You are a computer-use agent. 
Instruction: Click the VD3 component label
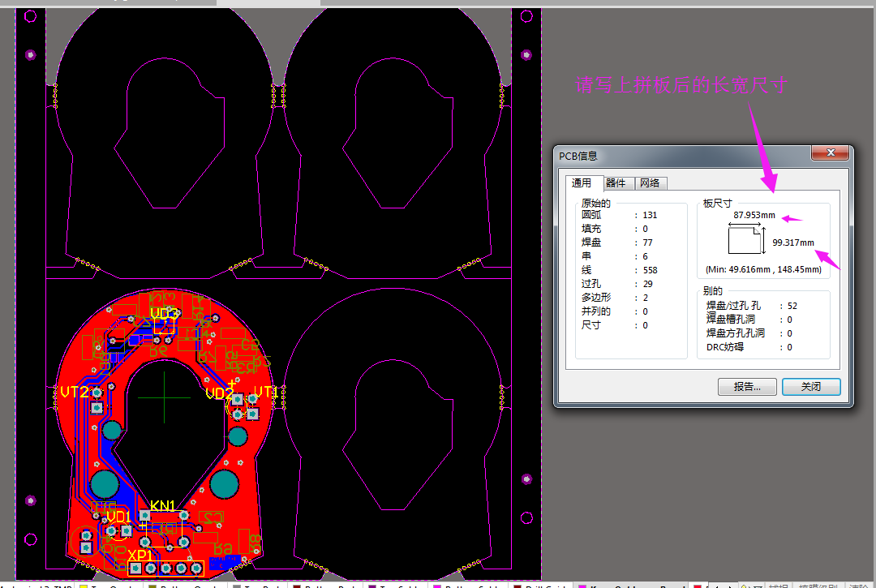point(164,313)
